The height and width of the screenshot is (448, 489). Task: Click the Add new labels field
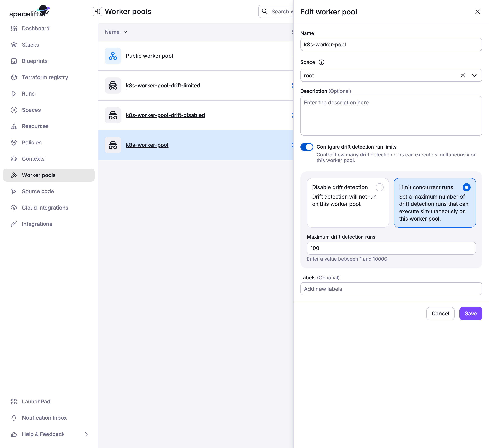click(x=391, y=289)
